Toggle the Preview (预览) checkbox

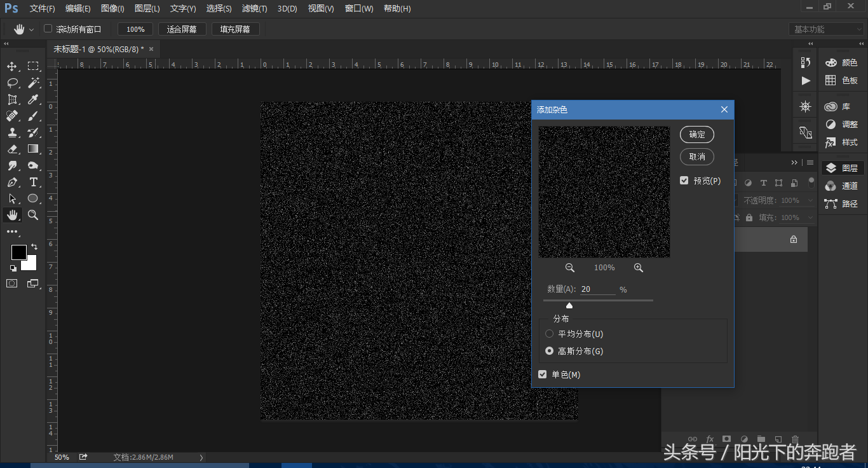tap(684, 181)
